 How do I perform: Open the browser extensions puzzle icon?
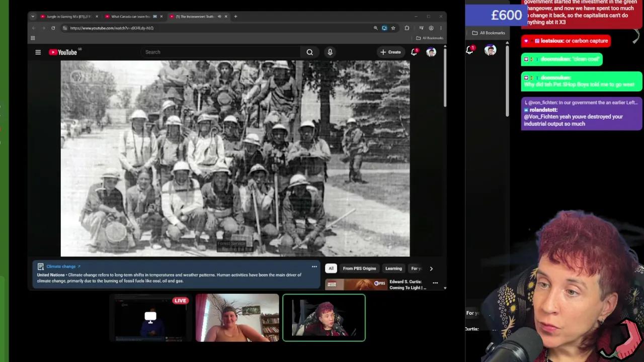coord(407,28)
